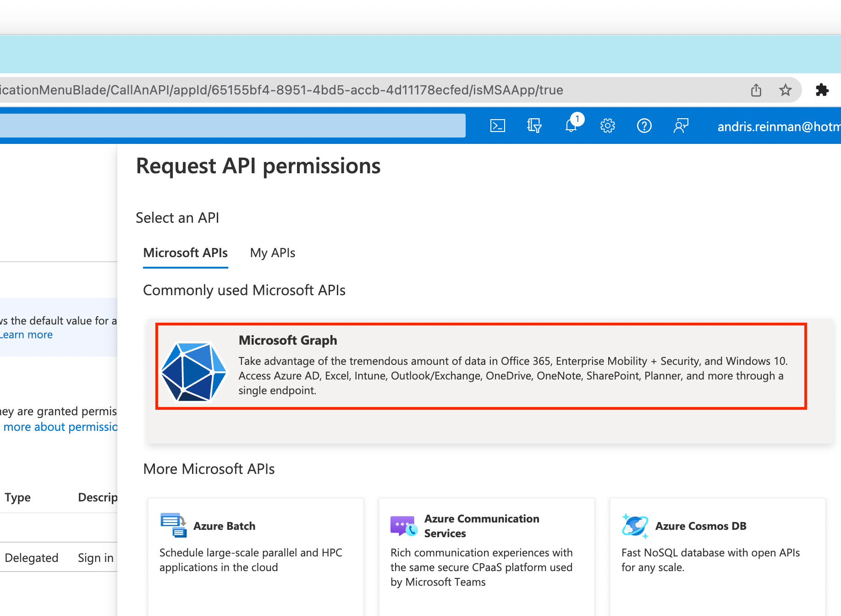Click the Delegated cell
The width and height of the screenshot is (841, 616).
pos(32,558)
